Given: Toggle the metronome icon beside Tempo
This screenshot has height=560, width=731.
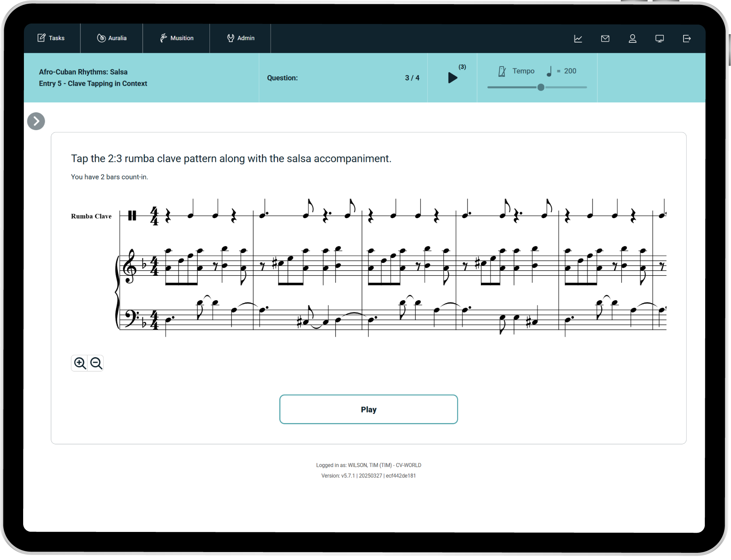Looking at the screenshot, I should tap(502, 71).
